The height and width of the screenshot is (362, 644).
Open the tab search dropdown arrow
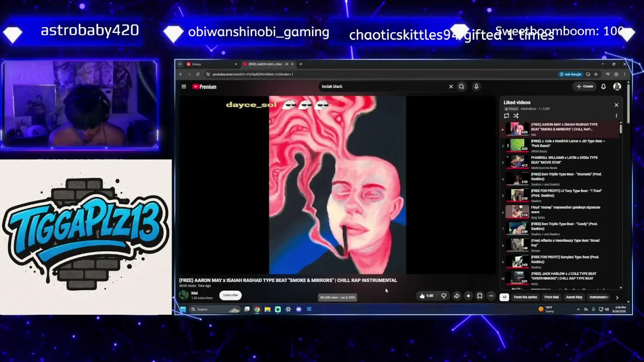(181, 64)
